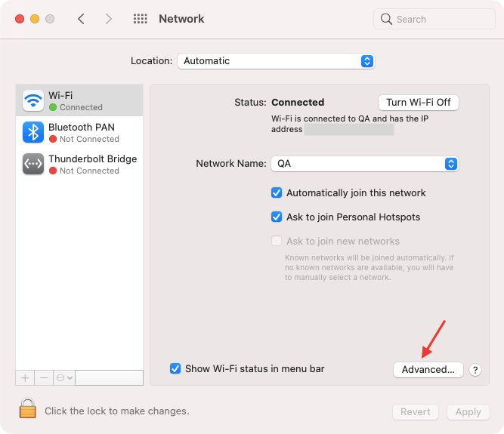The image size is (504, 434).
Task: Toggle Ask to join Personal Hotspots
Action: pyautogui.click(x=277, y=217)
